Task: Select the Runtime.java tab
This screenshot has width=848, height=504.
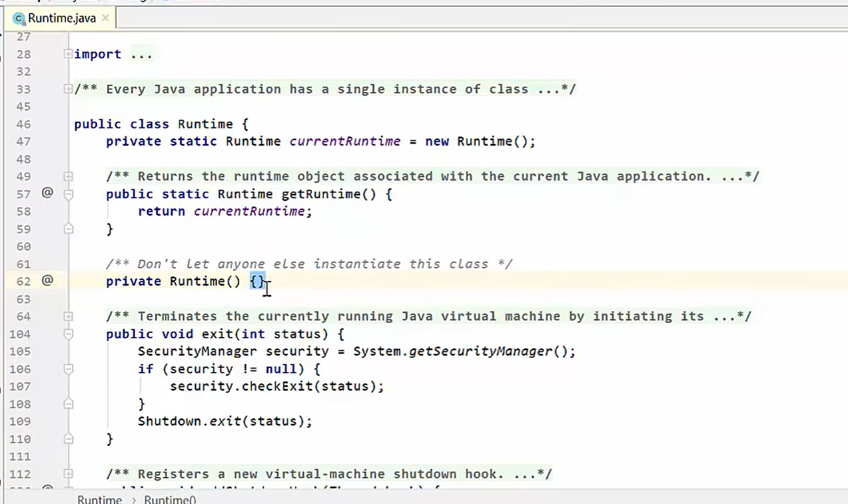Action: point(61,18)
